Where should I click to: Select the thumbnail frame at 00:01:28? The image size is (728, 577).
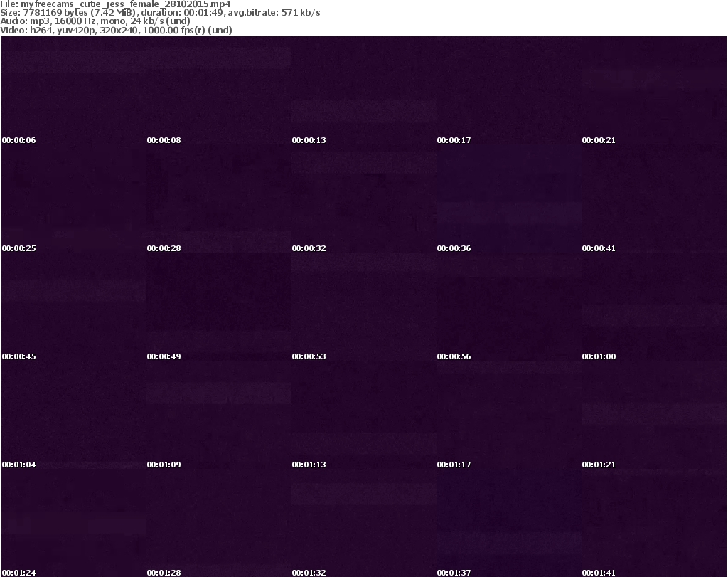(x=219, y=523)
